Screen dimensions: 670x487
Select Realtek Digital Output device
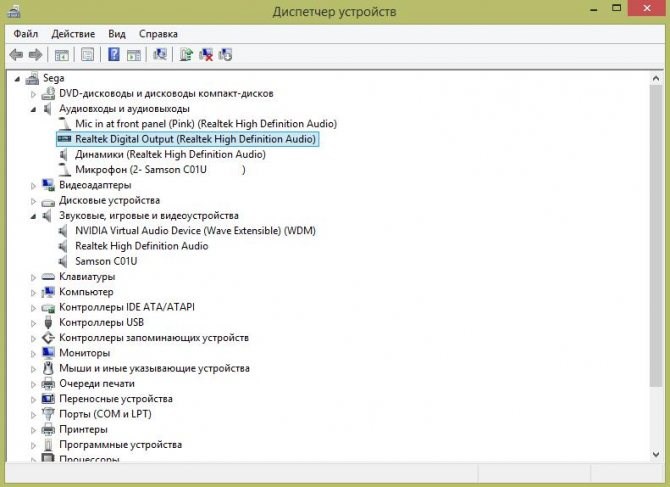[195, 139]
